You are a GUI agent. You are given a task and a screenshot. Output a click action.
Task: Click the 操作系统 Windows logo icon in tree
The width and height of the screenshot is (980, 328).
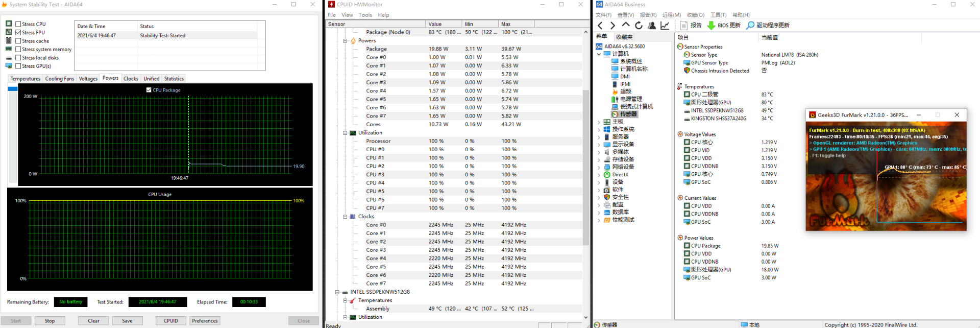click(x=607, y=129)
